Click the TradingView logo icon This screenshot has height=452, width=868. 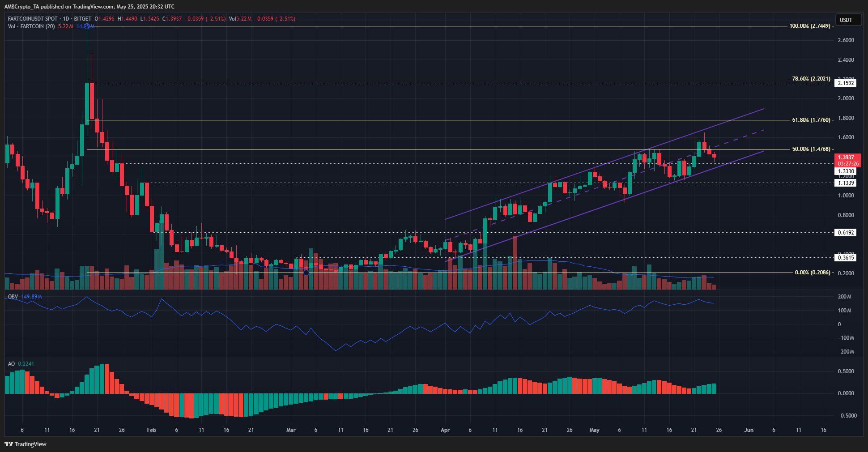coord(9,444)
